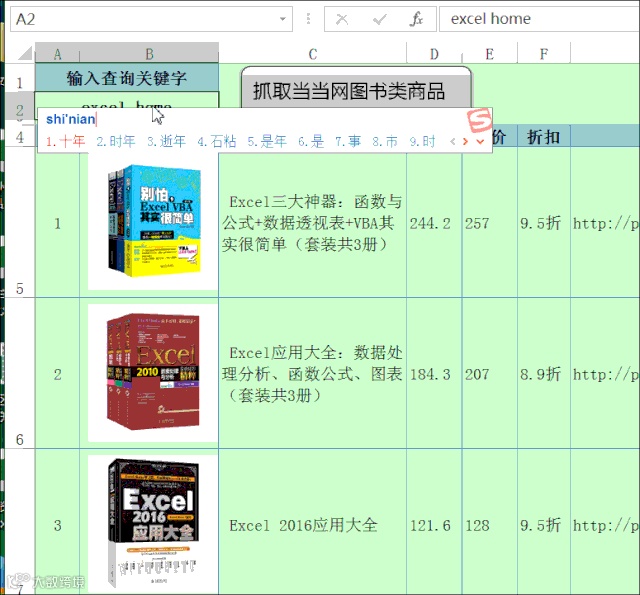This screenshot has width=640, height=595.
Task: Click the Sogou input method logo
Action: (479, 120)
